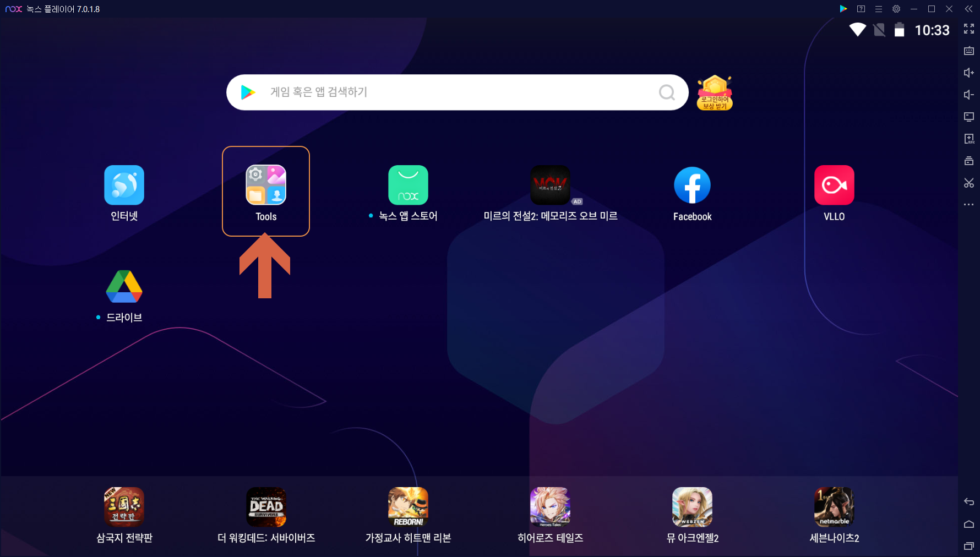Open the 미르의 전설2 game ad icon
Image resolution: width=980 pixels, height=557 pixels.
[x=550, y=185]
